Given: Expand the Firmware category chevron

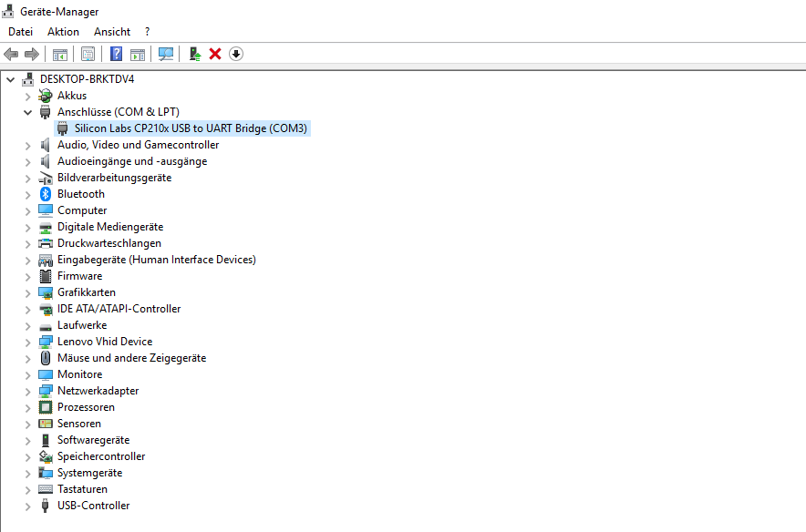Looking at the screenshot, I should 27,277.
